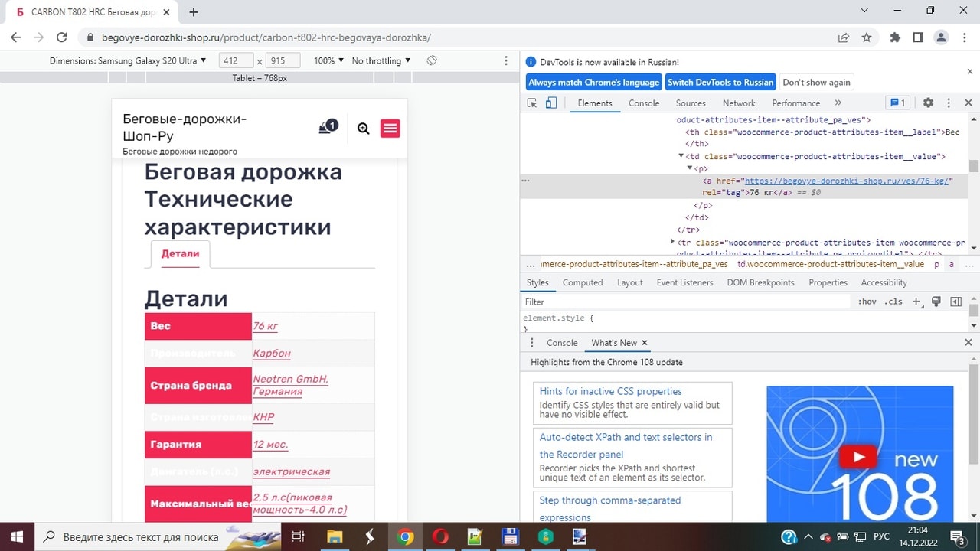Close the What's New drawer tab
Viewport: 980px width, 551px height.
(645, 343)
